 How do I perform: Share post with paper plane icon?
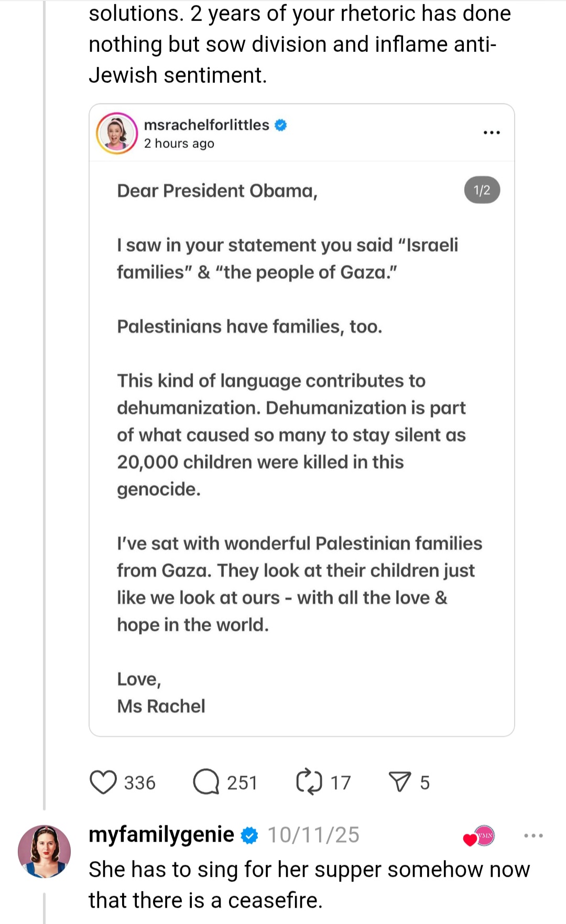(x=400, y=782)
